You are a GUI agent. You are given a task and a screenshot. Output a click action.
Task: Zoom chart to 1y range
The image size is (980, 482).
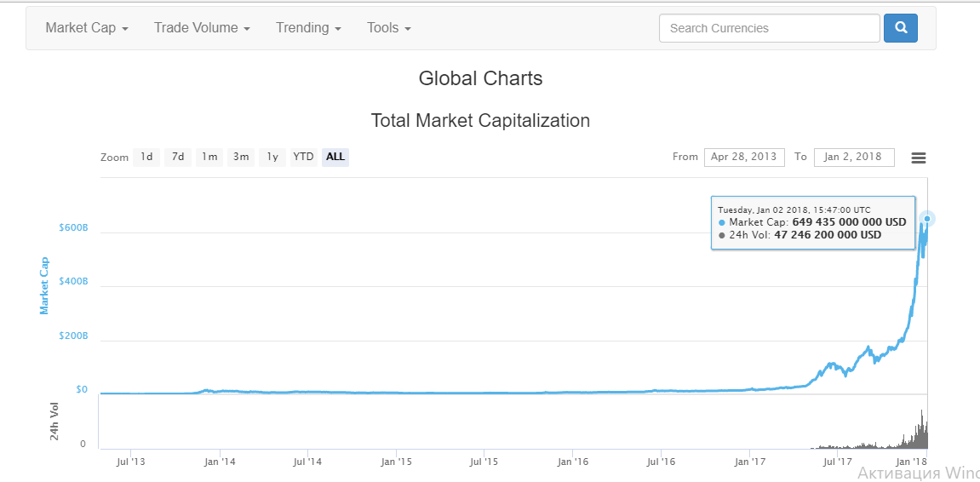[x=272, y=157]
